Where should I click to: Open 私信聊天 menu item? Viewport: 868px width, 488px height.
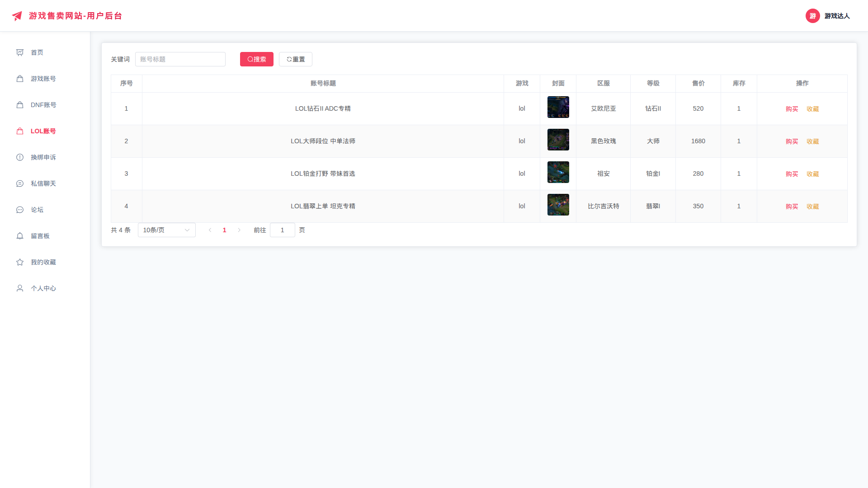pos(45,183)
